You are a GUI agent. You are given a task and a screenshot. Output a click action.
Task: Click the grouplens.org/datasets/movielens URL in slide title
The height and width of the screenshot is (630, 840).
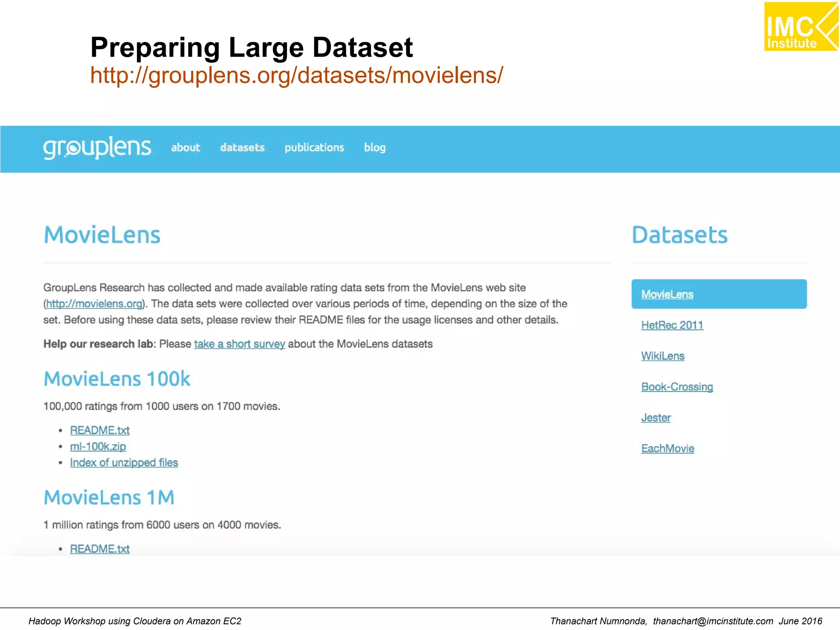[297, 75]
